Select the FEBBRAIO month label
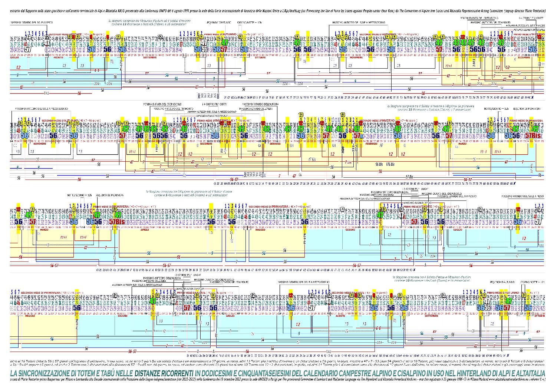 (x=371, y=144)
